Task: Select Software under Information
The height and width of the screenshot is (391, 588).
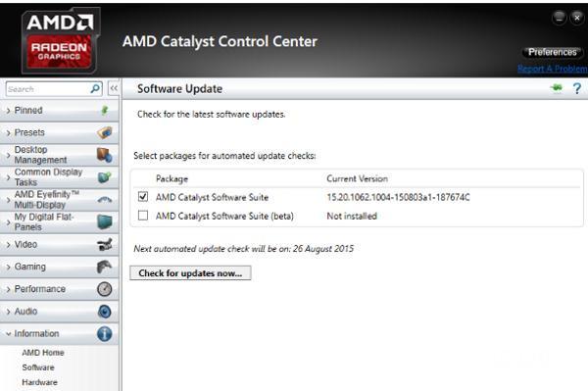Action: 38,367
